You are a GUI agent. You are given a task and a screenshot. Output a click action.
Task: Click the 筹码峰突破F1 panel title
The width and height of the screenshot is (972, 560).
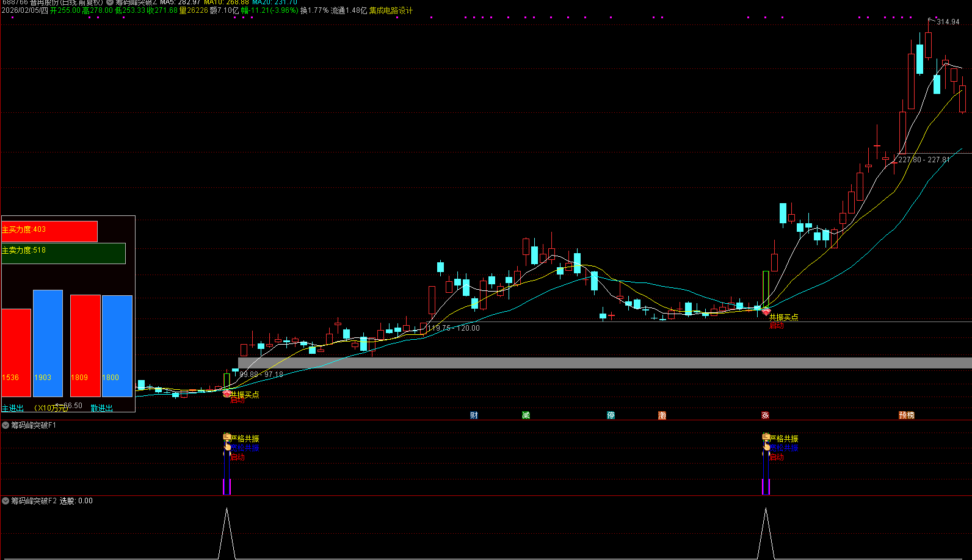click(x=34, y=425)
